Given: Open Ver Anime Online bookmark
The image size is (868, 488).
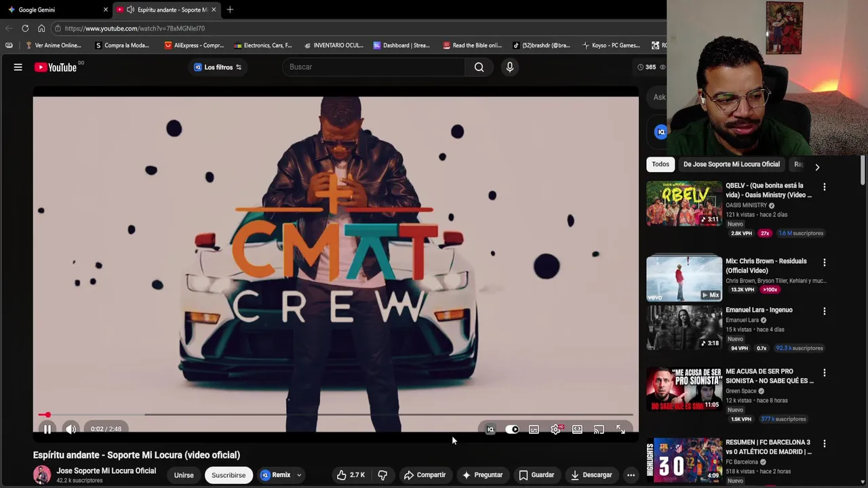Looking at the screenshot, I should (x=53, y=45).
